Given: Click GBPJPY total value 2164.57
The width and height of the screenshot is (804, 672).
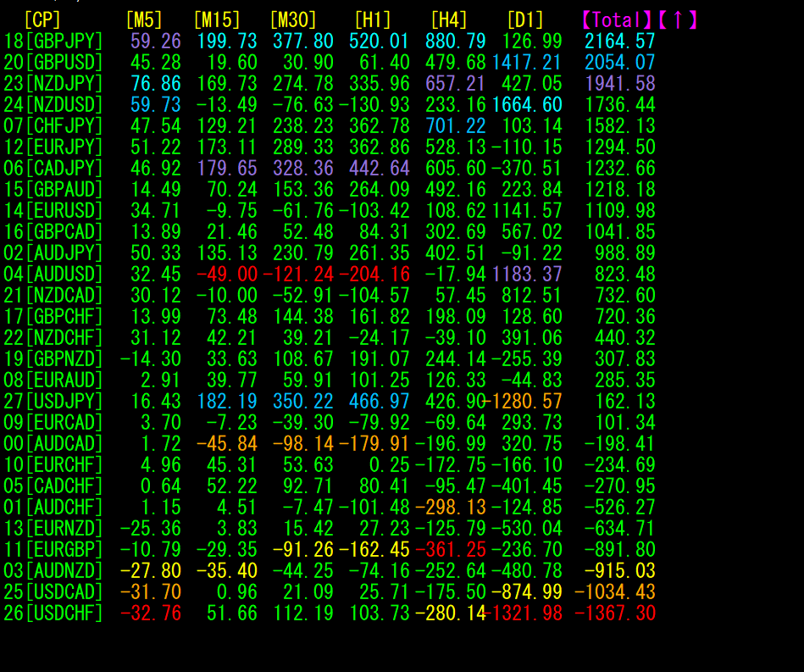Looking at the screenshot, I should click(x=620, y=41).
